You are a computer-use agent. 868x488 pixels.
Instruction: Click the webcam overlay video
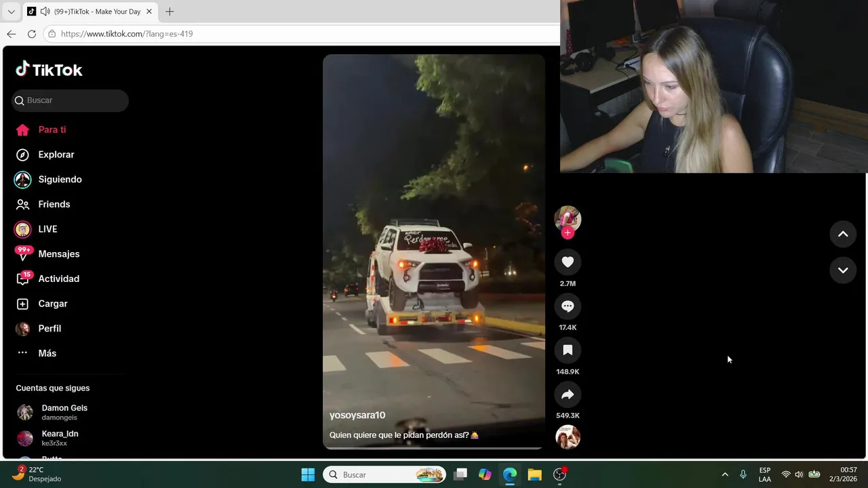click(713, 86)
